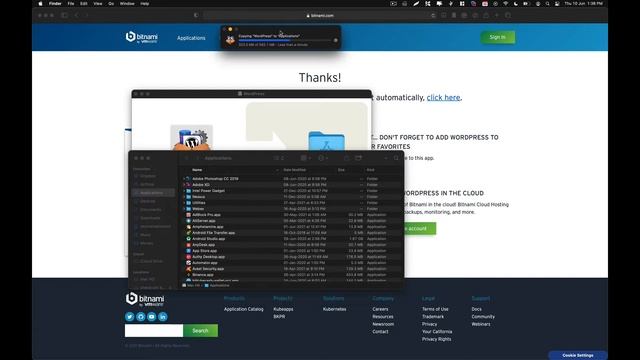Select the WordPress installer icon in DMG window
Screen dimensions: 640x360
coord(191,138)
